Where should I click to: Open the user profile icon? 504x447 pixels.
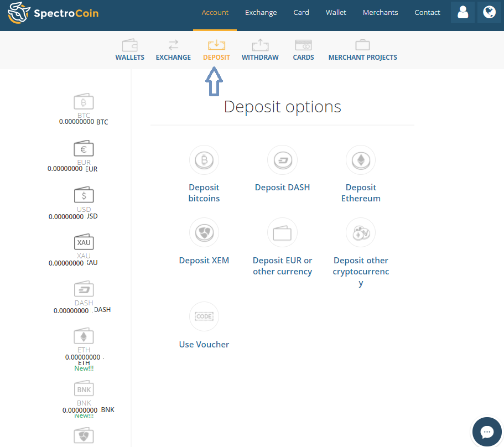[x=463, y=12]
